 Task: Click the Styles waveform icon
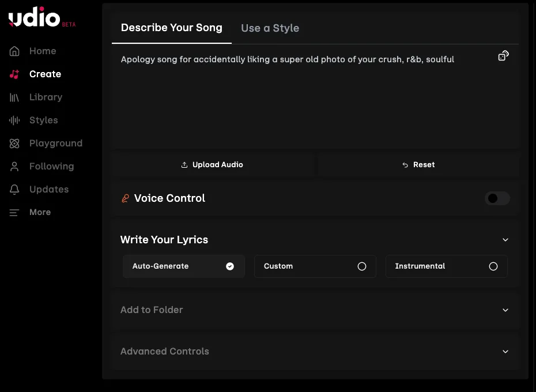pos(14,120)
